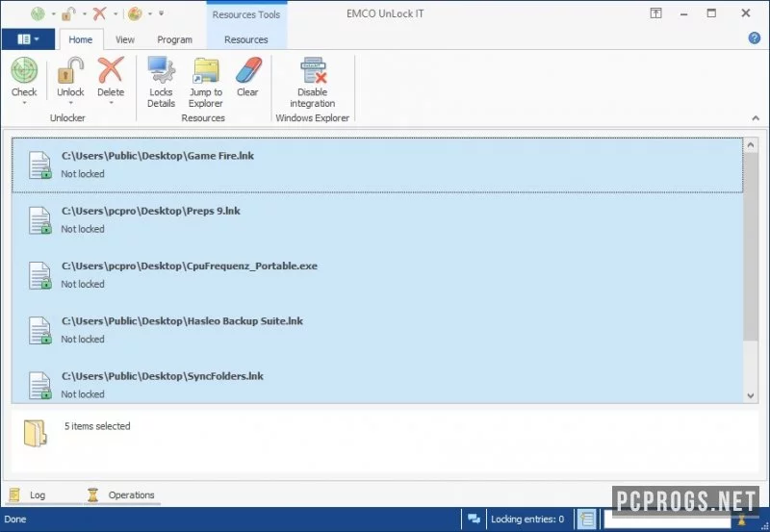Select the CpuFrequenz_Portable.exe path entry
Viewport: 770px width, 532px height.
[190, 266]
